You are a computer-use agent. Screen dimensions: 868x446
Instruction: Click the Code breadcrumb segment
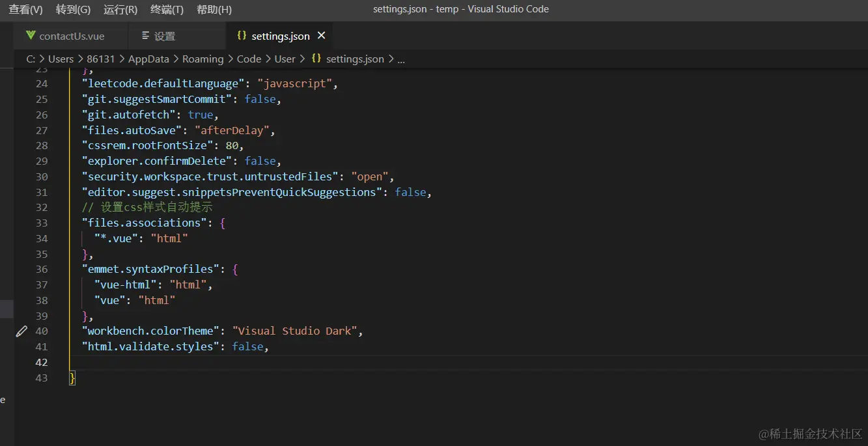249,59
